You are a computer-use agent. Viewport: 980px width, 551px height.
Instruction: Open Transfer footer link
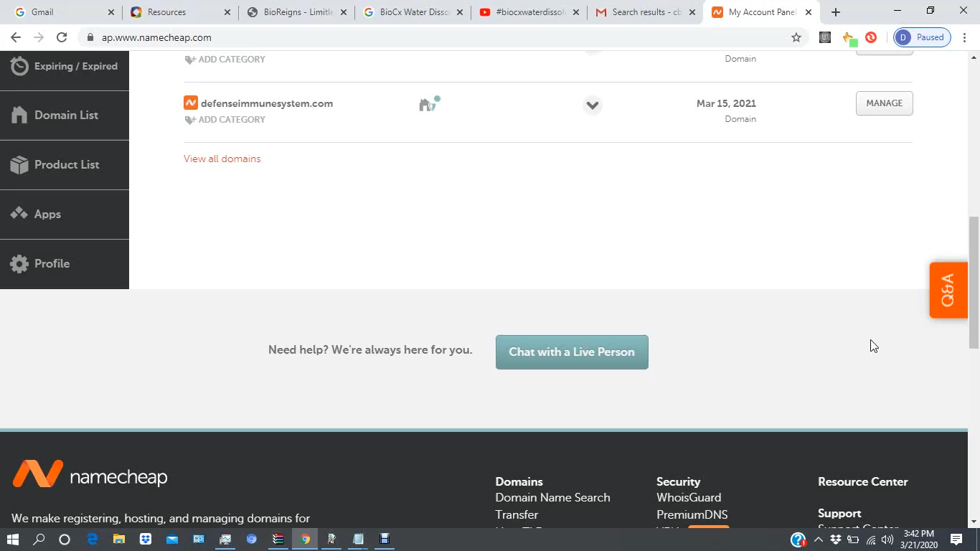[x=517, y=514]
